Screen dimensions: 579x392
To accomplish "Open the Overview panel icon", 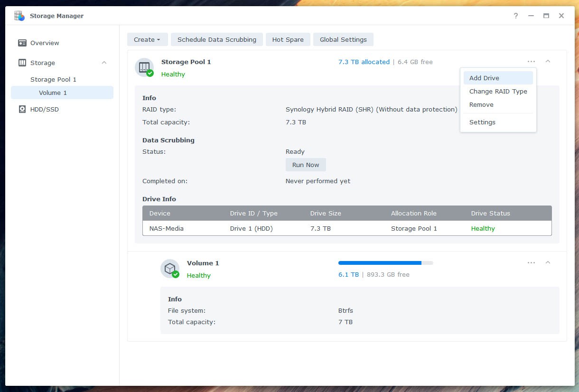I will tap(22, 43).
